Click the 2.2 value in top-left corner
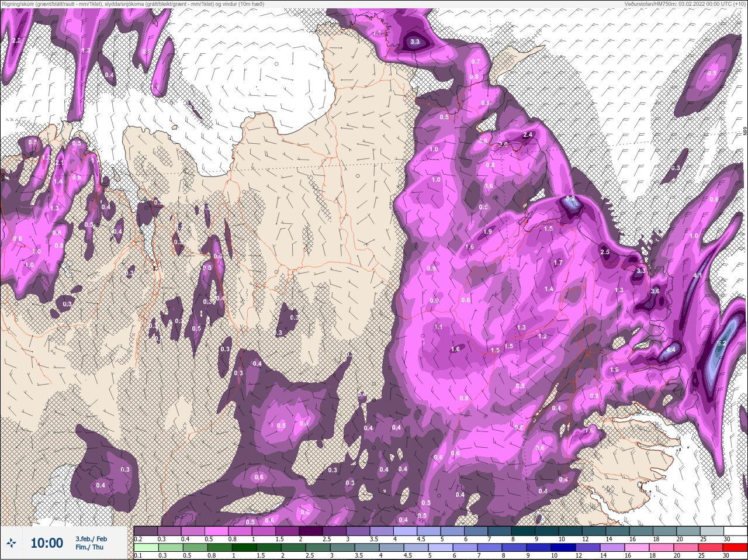The image size is (748, 560). [16, 40]
